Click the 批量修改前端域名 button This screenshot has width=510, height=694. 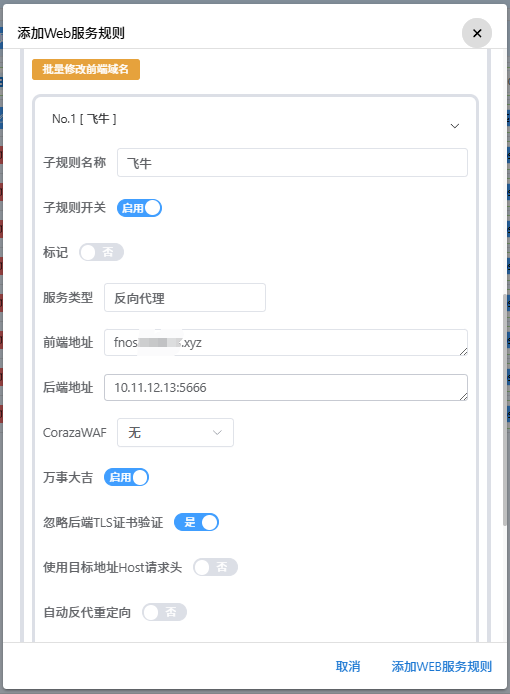coord(86,69)
